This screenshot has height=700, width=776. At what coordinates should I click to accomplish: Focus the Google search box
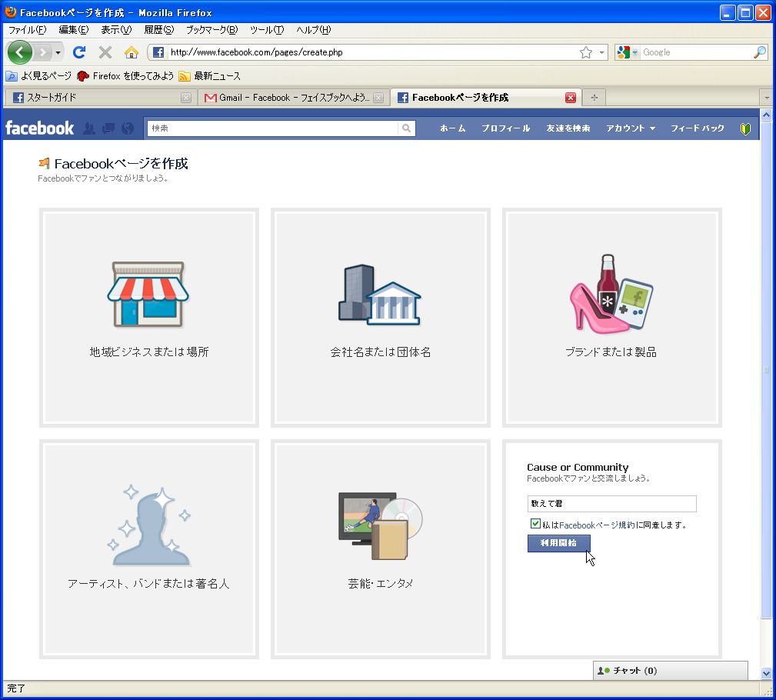pyautogui.click(x=696, y=52)
